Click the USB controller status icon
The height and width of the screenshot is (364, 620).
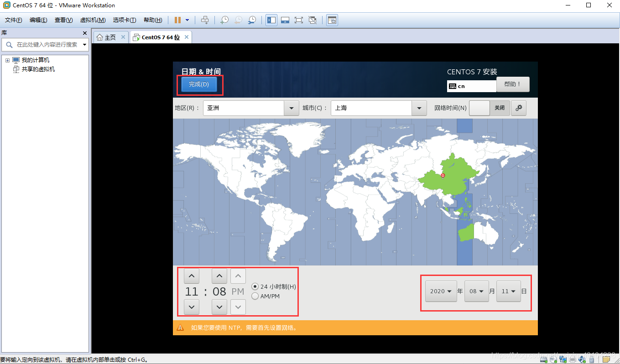click(x=591, y=359)
